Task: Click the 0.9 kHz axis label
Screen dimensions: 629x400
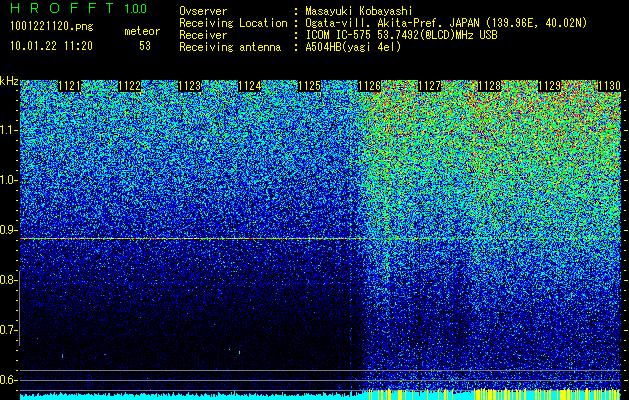Action: click(8, 230)
